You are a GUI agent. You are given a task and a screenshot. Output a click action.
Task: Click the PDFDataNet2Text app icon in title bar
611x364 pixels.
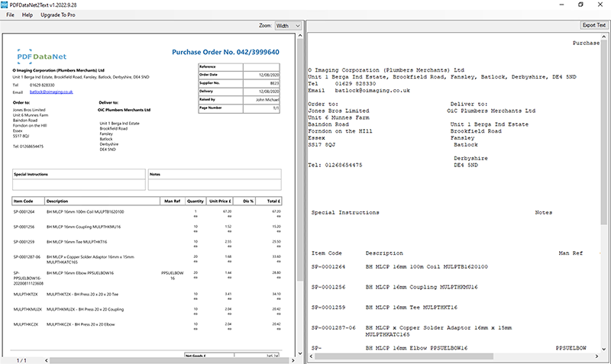click(x=5, y=5)
